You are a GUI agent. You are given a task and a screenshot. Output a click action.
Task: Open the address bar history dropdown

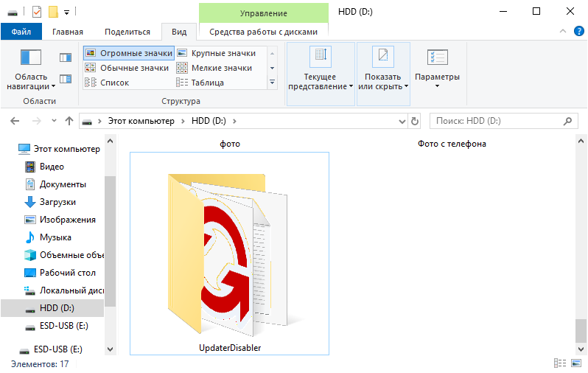(x=402, y=121)
